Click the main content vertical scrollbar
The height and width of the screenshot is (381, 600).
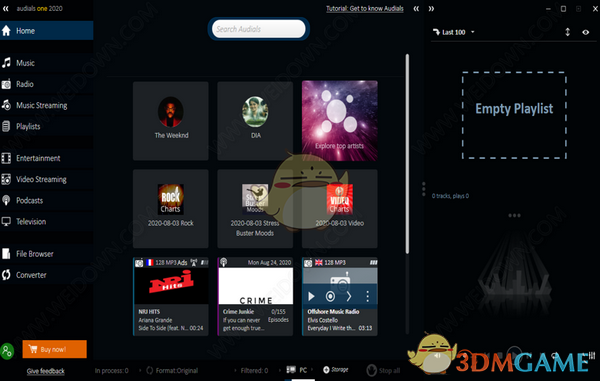(407, 154)
